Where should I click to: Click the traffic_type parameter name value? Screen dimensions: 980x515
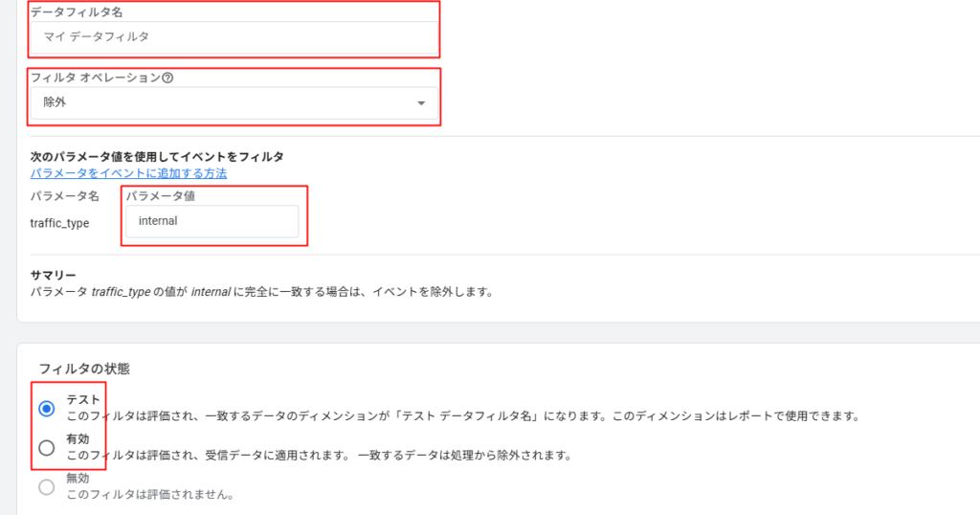(x=59, y=223)
